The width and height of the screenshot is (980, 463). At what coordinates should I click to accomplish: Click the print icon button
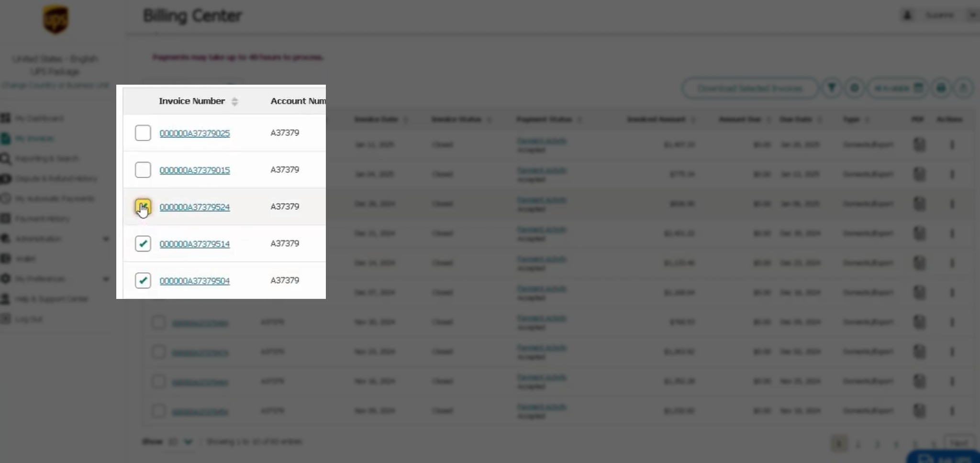[x=941, y=88]
